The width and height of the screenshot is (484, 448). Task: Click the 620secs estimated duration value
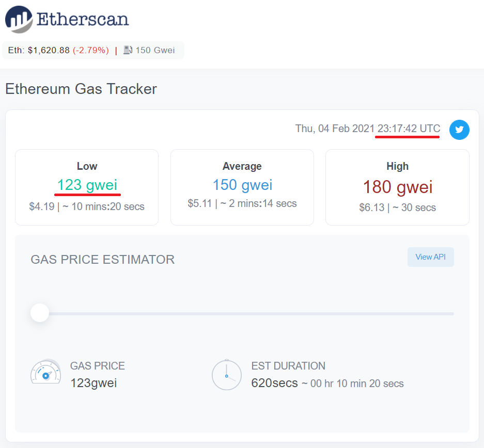(274, 383)
